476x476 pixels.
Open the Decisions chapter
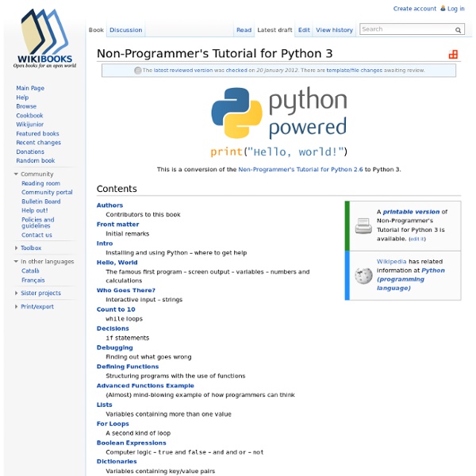point(113,328)
